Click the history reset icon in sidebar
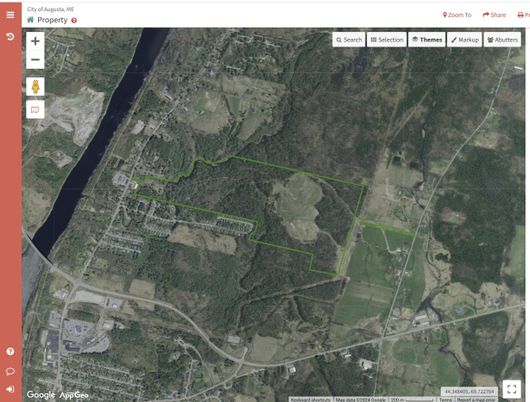530x402 pixels. pyautogui.click(x=10, y=37)
